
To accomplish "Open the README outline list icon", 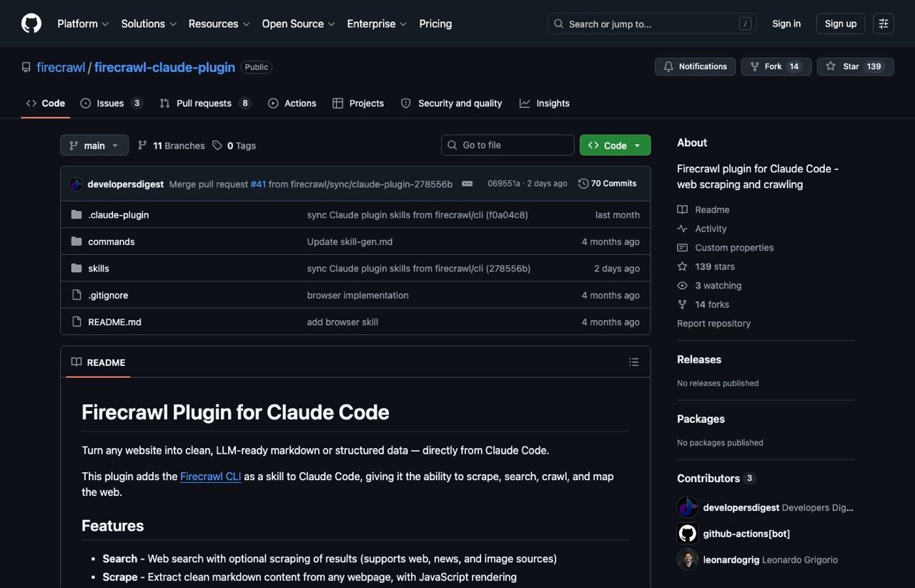I will click(x=633, y=362).
